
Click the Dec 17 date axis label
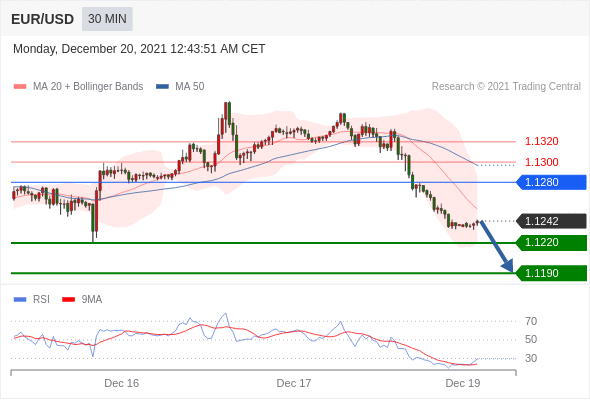click(x=293, y=383)
